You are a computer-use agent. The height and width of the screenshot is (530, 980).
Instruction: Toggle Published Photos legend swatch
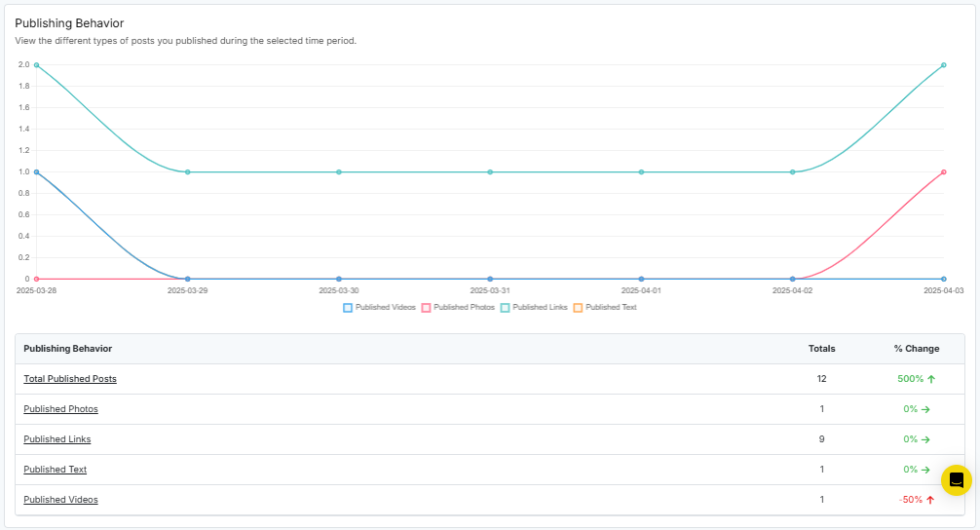pyautogui.click(x=426, y=308)
